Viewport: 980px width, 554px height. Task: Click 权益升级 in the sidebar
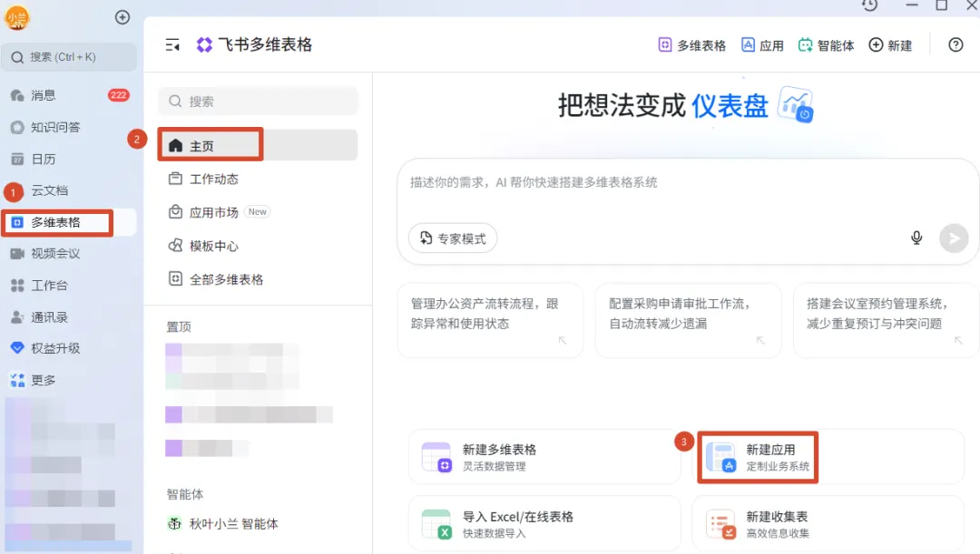click(x=69, y=348)
